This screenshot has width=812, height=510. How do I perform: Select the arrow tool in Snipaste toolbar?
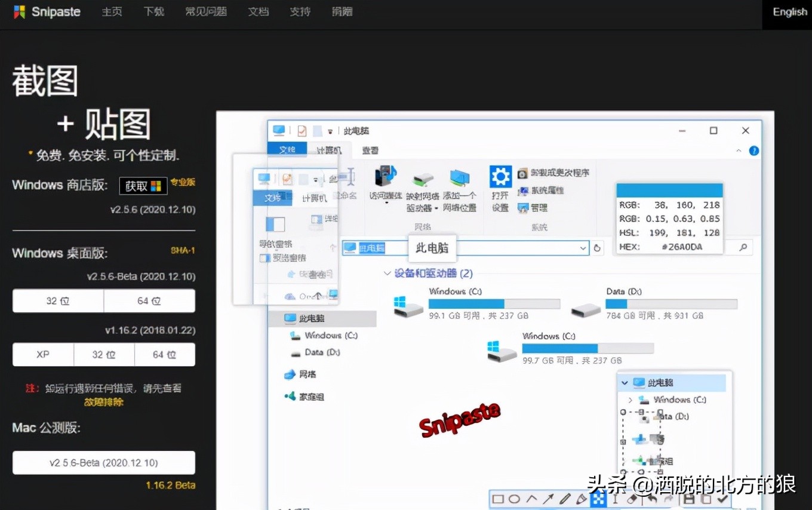pyautogui.click(x=548, y=499)
